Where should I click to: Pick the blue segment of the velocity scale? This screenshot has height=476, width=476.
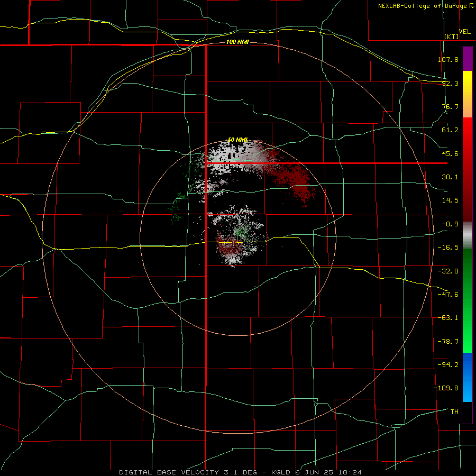coord(467,377)
